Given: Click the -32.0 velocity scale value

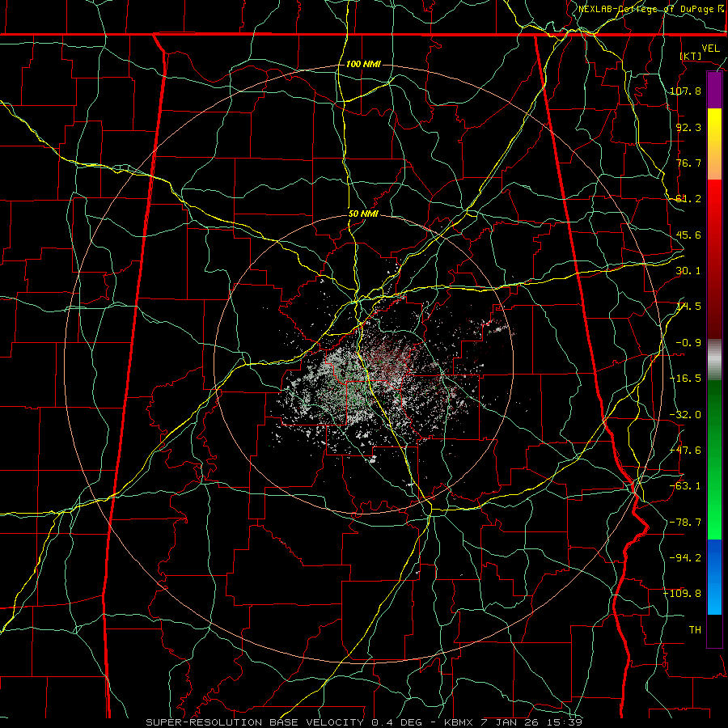Looking at the screenshot, I should tap(686, 415).
